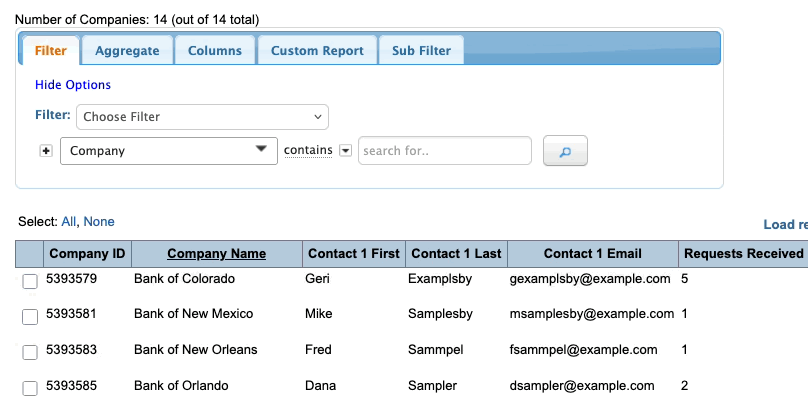
Task: Check the Bank of Orlando row checkbox
Action: point(30,388)
